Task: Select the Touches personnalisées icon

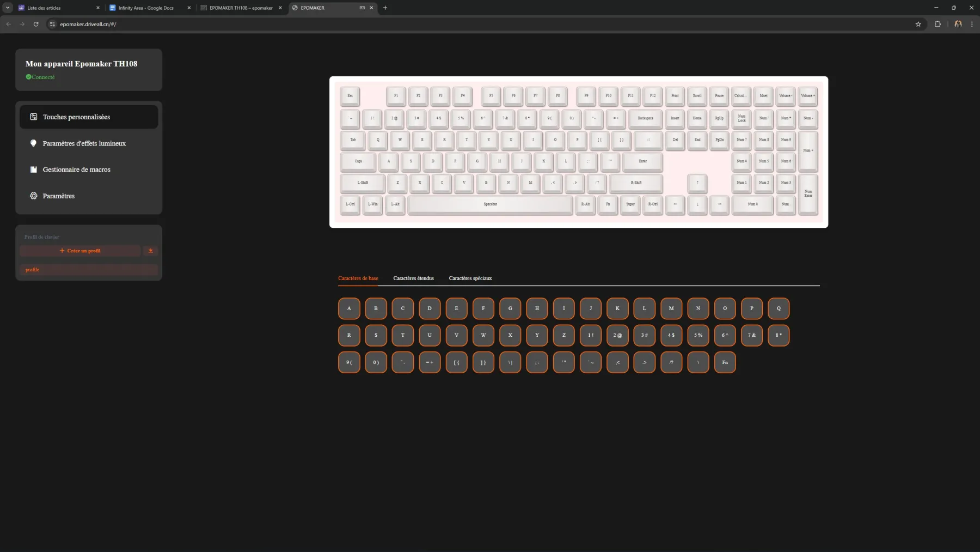Action: [34, 117]
